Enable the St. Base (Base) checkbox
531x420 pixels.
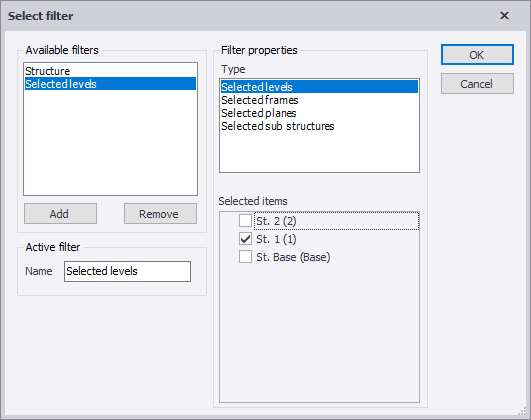(245, 257)
